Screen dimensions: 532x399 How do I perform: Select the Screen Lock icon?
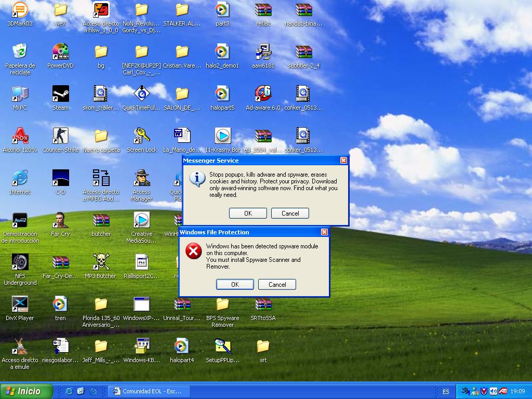(142, 136)
